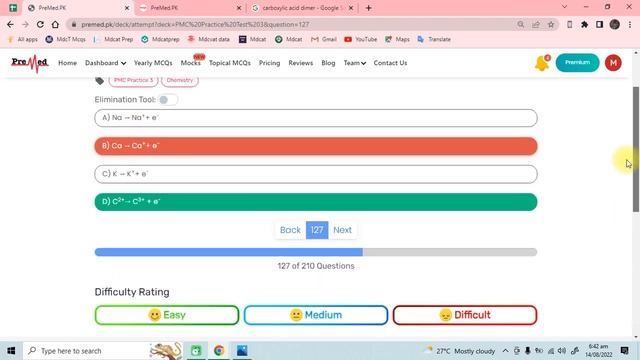Open the Translate bookmark
Image resolution: width=640 pixels, height=360 pixels.
pos(434,39)
